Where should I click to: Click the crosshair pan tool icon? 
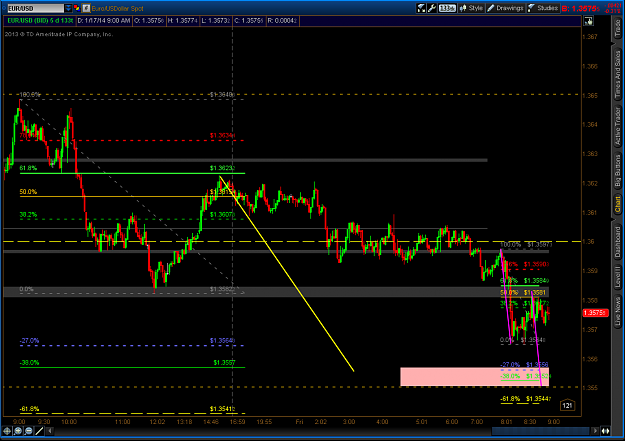7,431
